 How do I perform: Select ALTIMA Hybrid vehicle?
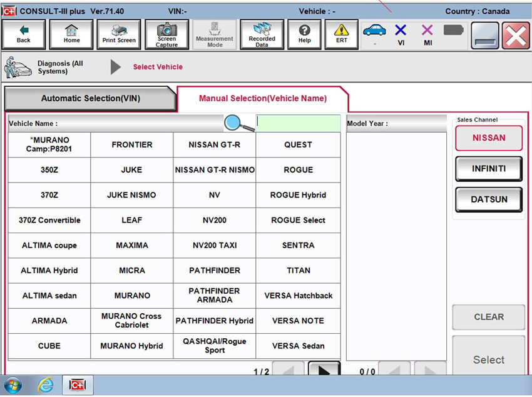[x=49, y=270]
